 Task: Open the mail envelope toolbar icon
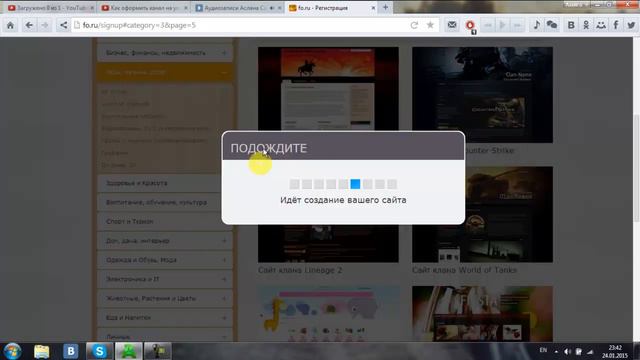tap(452, 25)
